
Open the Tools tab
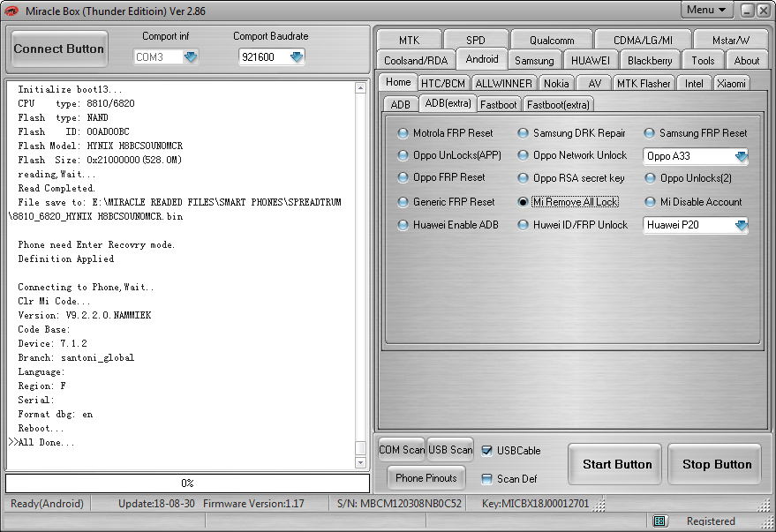[x=703, y=60]
